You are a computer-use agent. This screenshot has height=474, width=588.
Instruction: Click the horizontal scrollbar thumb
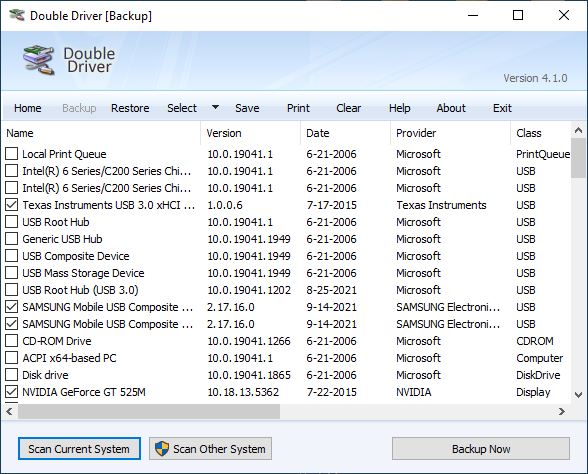[x=149, y=411]
